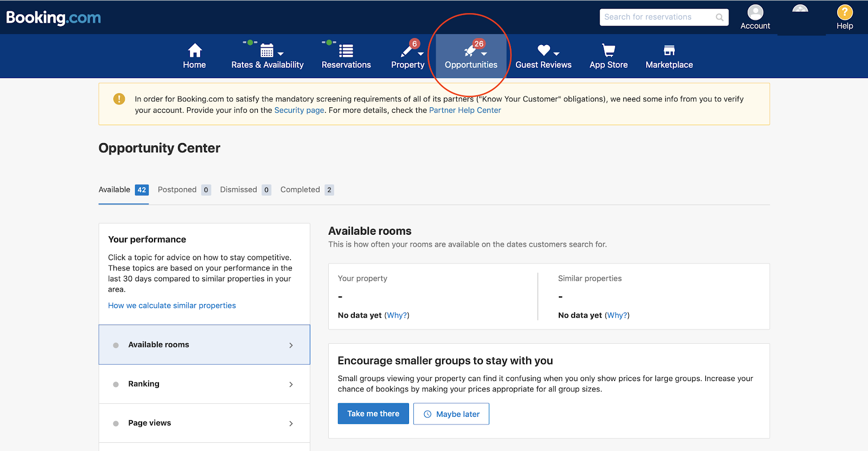The width and height of the screenshot is (868, 451).
Task: Open the Marketplace menu label
Action: [669, 65]
